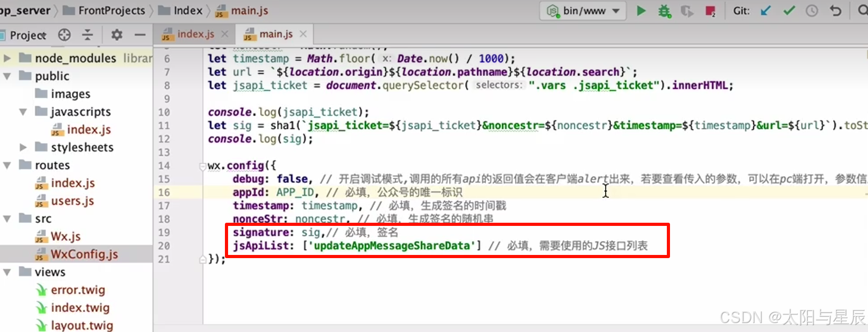Expand node_modules folder
The height and width of the screenshot is (332, 868).
pyautogui.click(x=7, y=58)
